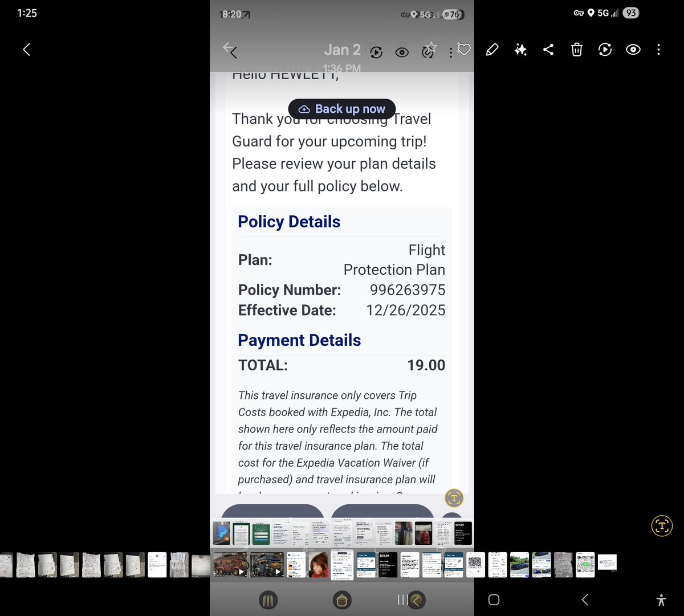The image size is (684, 616).
Task: Tap policy number 996263975
Action: [408, 289]
